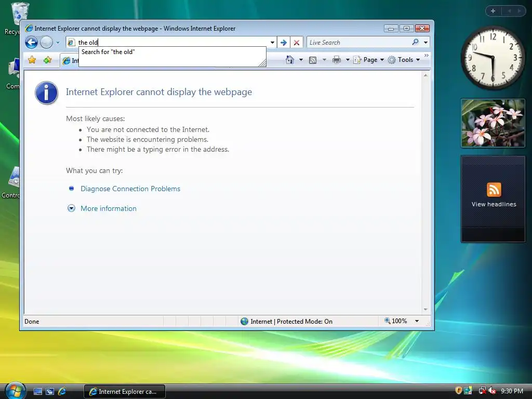The image size is (532, 399).
Task: Click the Go arrow button
Action: 284,43
